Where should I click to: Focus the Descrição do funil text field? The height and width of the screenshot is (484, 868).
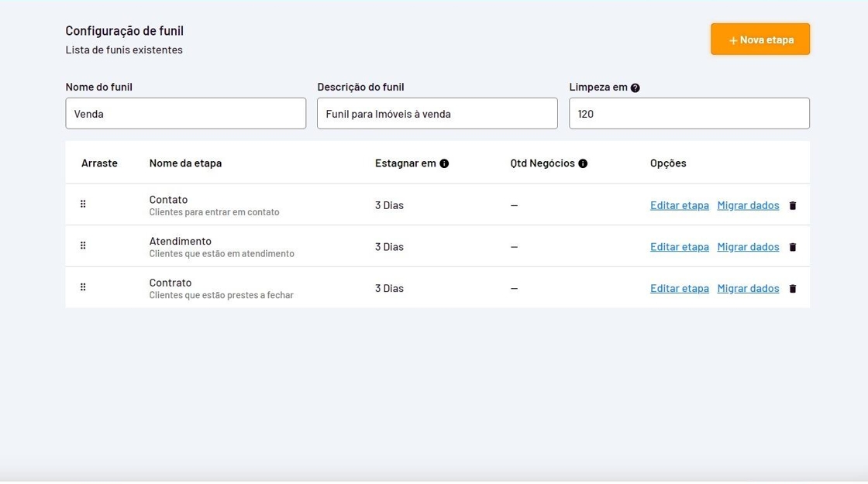(x=437, y=114)
